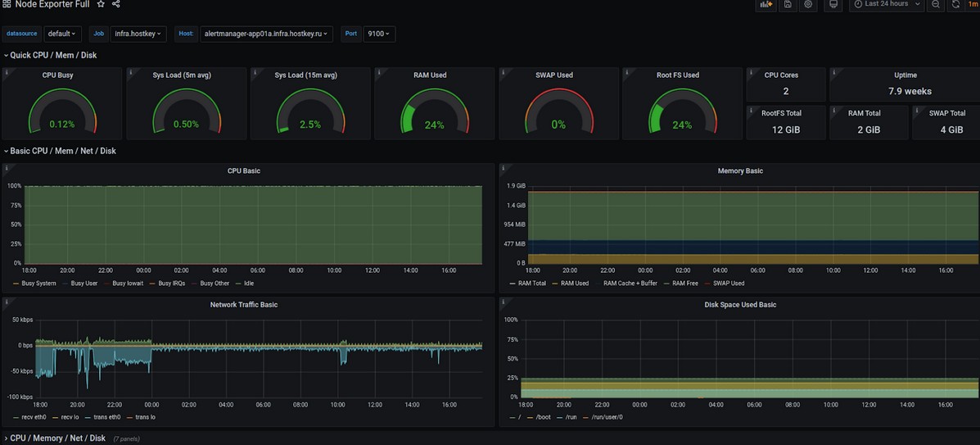Star the Node Exporter Full dashboard
The height and width of the screenshot is (445, 980).
pos(101,4)
